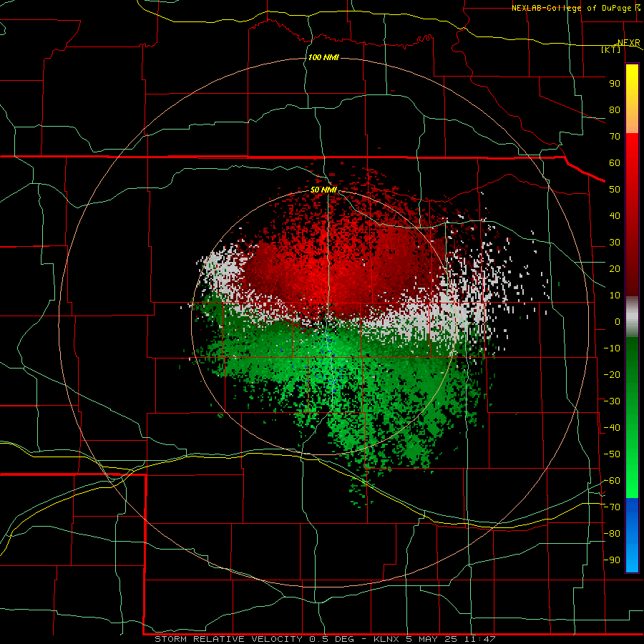Click the blue bottom segment of color bar
This screenshot has height=644, width=644.
coord(632,535)
